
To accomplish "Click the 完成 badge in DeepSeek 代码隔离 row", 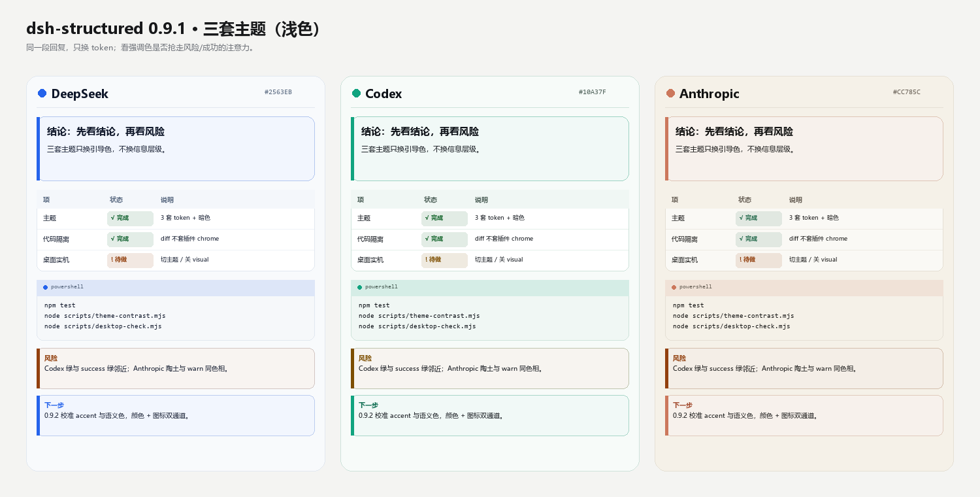I will point(130,239).
